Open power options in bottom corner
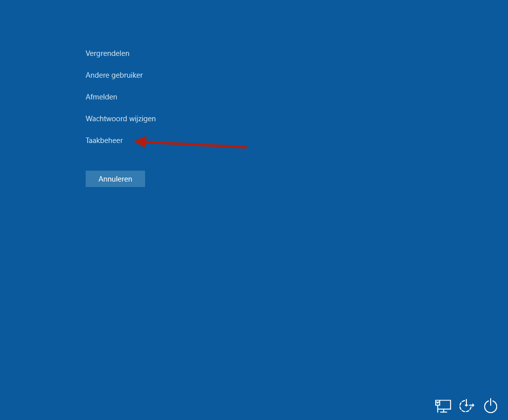The height and width of the screenshot is (420, 508). (490, 406)
